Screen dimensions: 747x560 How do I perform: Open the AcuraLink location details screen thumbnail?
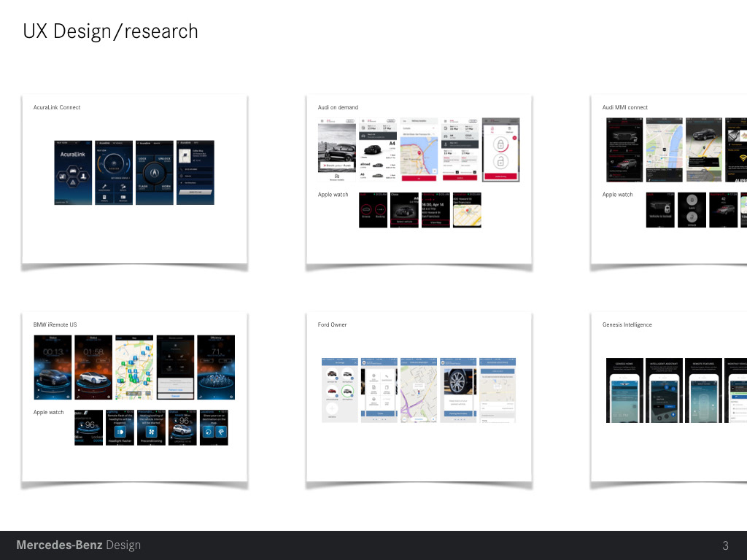click(x=196, y=173)
